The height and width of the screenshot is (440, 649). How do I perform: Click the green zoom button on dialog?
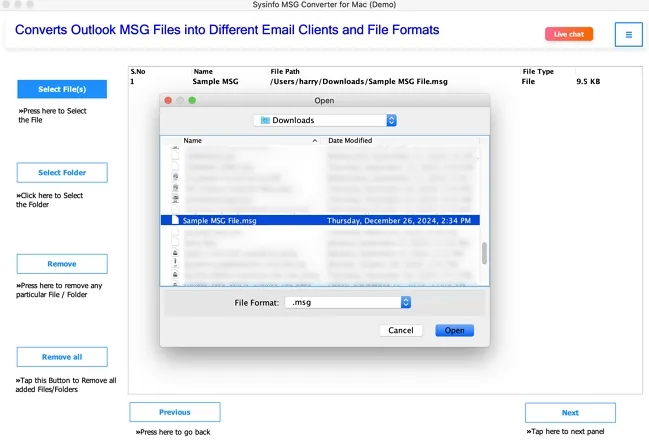(192, 100)
